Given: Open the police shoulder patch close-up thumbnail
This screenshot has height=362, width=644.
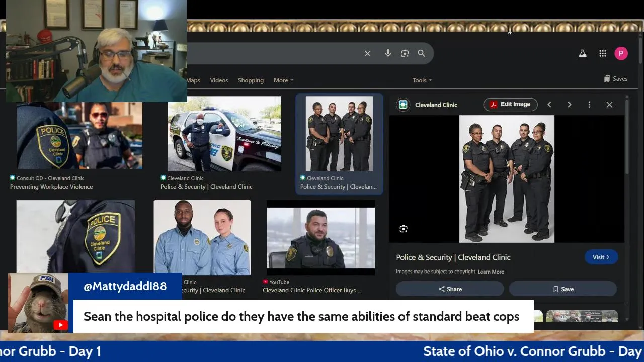Looking at the screenshot, I should tap(75, 236).
